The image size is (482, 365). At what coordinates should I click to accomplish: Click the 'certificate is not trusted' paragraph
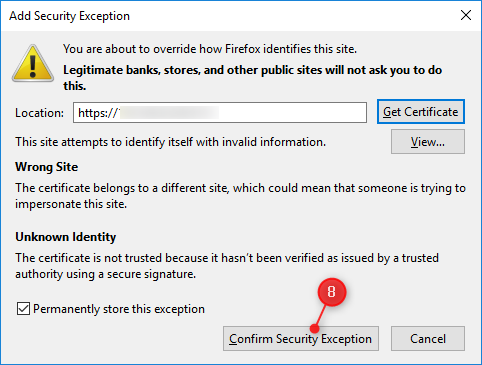pyautogui.click(x=227, y=266)
